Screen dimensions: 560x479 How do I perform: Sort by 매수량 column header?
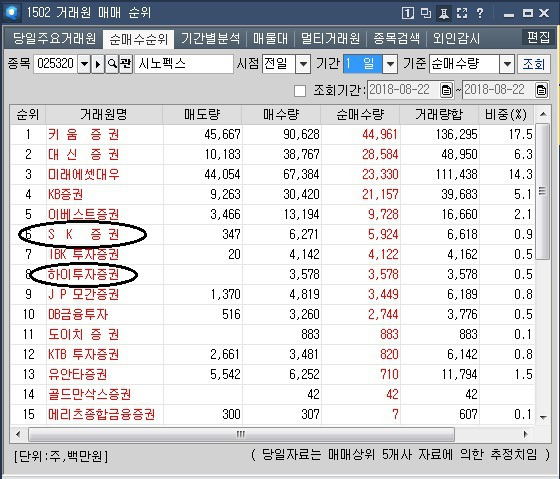point(281,115)
